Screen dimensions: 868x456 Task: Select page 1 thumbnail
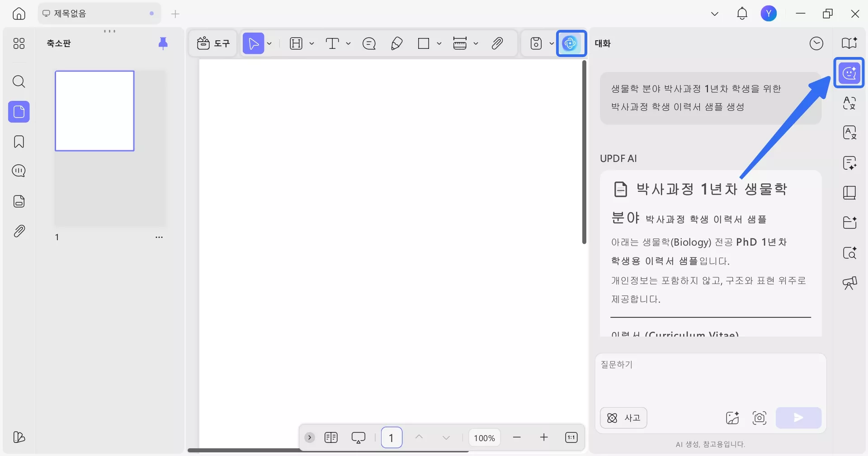[94, 110]
